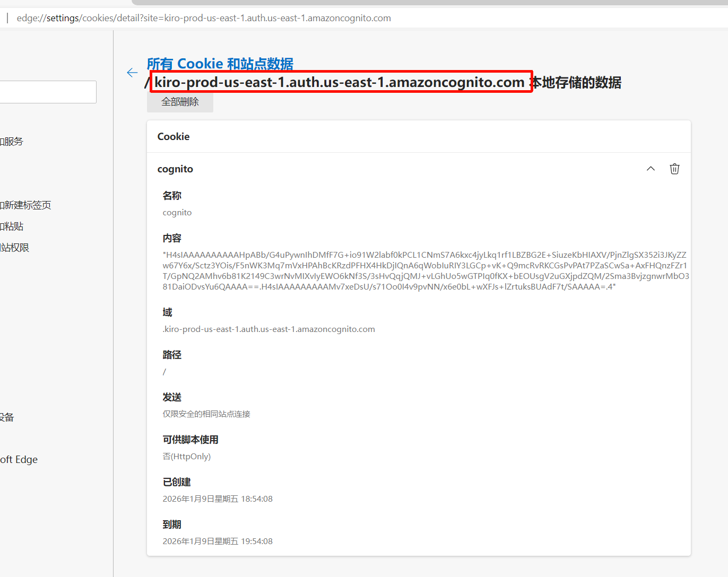
Task: Open the 站点权限 sidebar section
Action: click(x=14, y=248)
